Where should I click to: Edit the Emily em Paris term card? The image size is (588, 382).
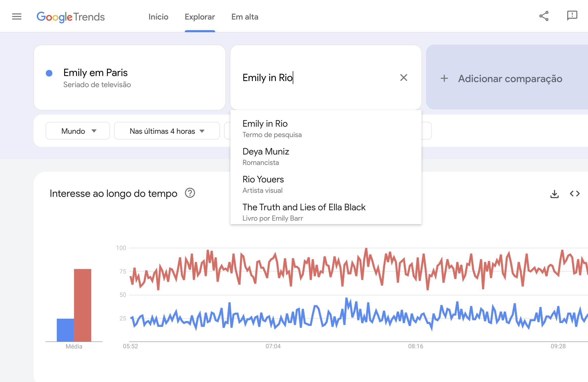click(x=130, y=77)
